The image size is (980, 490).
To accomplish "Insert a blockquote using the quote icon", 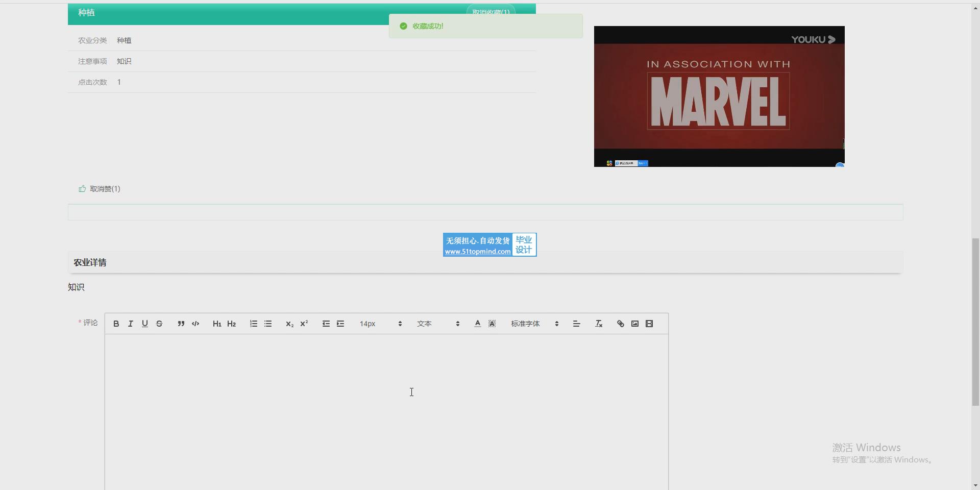I will (181, 324).
